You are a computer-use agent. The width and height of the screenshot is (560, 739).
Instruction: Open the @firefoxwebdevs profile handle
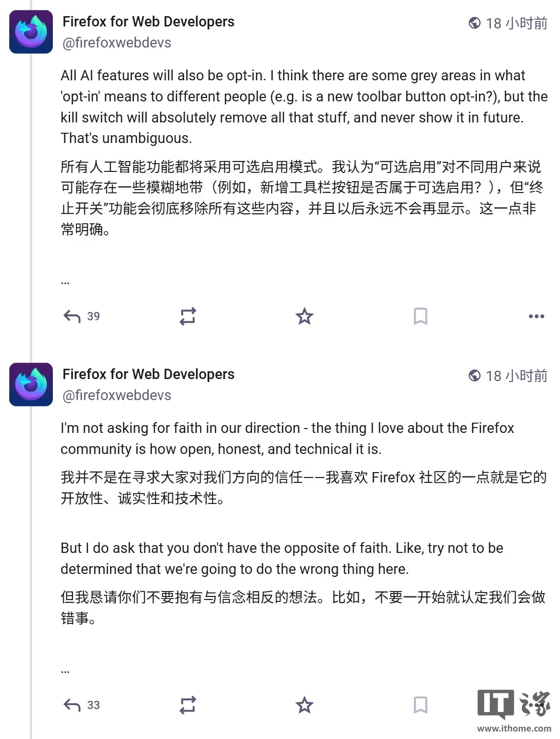pyautogui.click(x=116, y=43)
